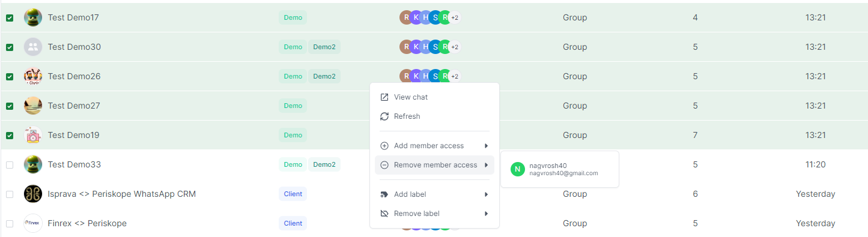Click the Finrex logo avatar
The width and height of the screenshot is (868, 237).
(33, 223)
